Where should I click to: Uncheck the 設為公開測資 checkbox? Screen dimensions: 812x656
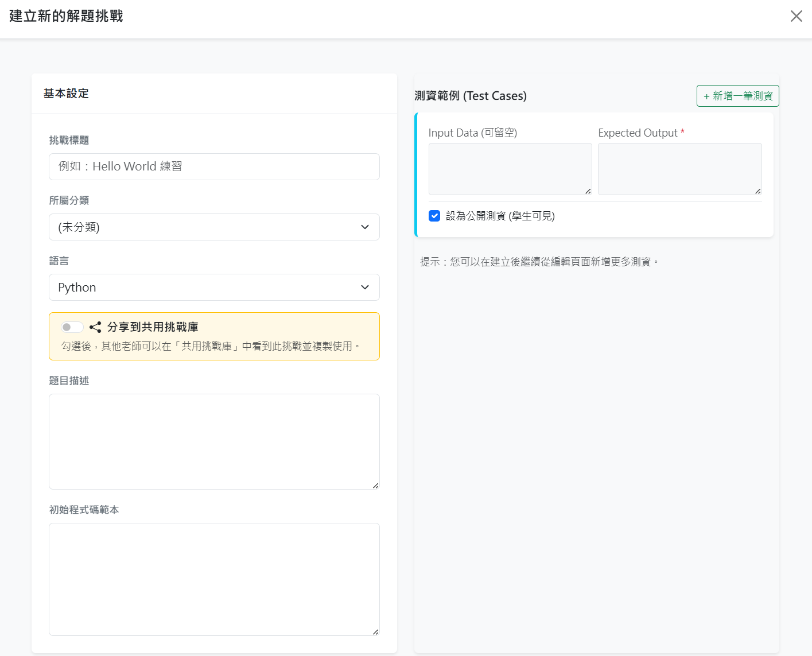(434, 216)
